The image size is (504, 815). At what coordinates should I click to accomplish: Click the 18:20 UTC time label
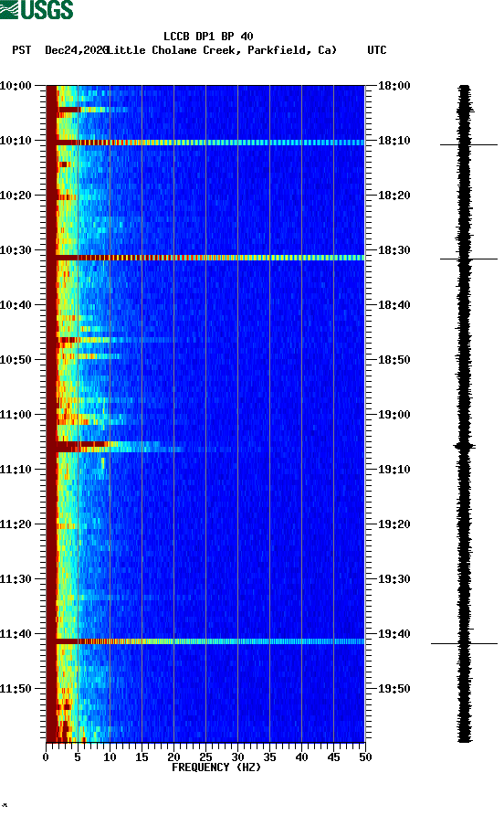click(x=394, y=196)
